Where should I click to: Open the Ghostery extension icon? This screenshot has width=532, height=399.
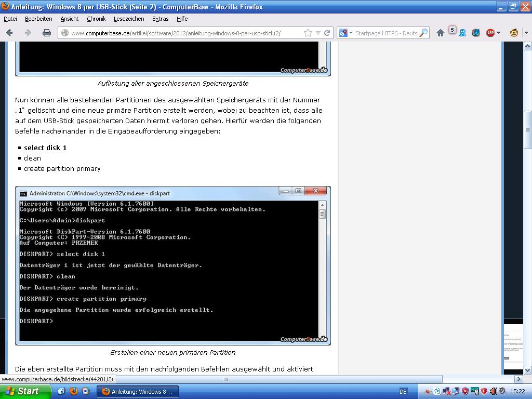pyautogui.click(x=462, y=33)
